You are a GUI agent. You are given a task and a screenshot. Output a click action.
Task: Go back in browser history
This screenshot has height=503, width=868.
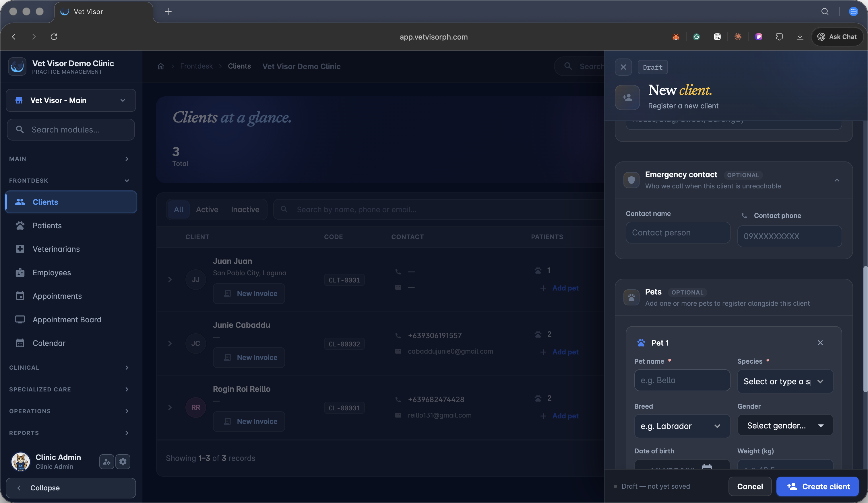(x=14, y=36)
